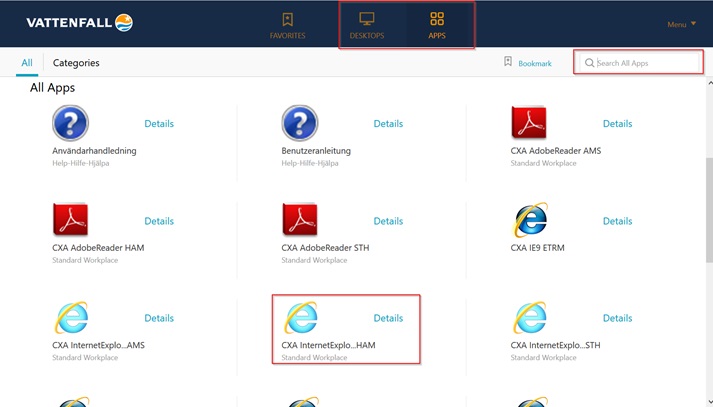This screenshot has width=713, height=407.
Task: Click the CXA AdobeReader STH label
Action: pyautogui.click(x=325, y=248)
